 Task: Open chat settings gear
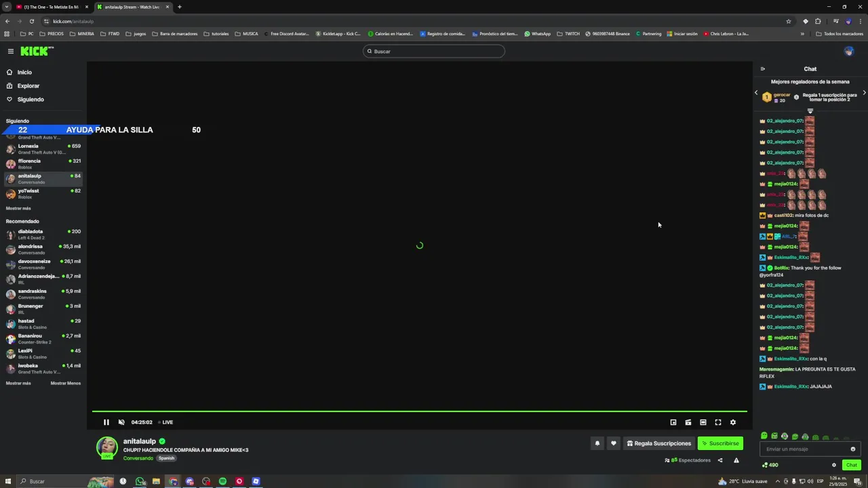coord(834,465)
